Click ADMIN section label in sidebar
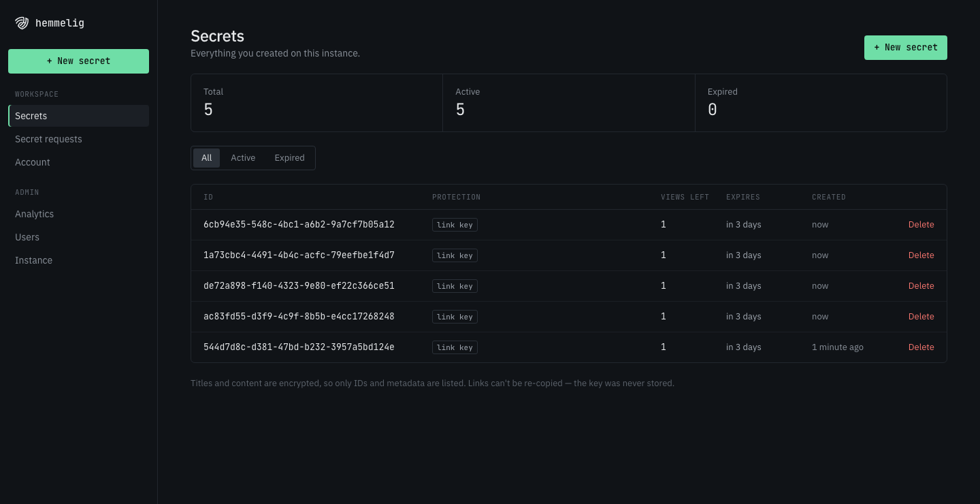Screen dimensions: 980x504 click(x=27, y=192)
